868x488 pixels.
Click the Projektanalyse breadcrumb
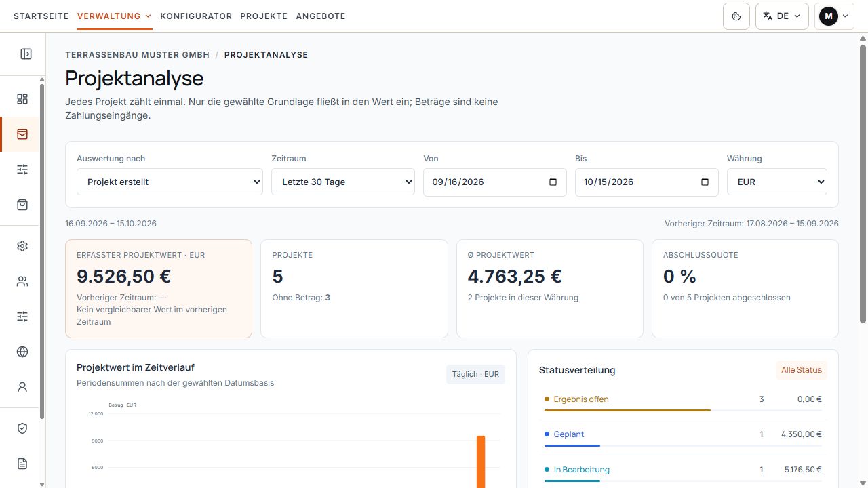(x=266, y=55)
